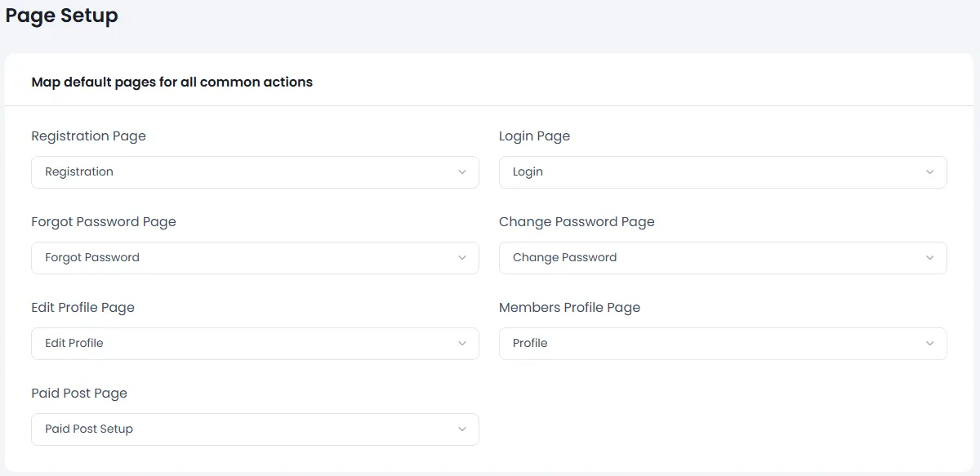Click the Page Setup heading
Screen dimensions: 980x476
[x=60, y=16]
